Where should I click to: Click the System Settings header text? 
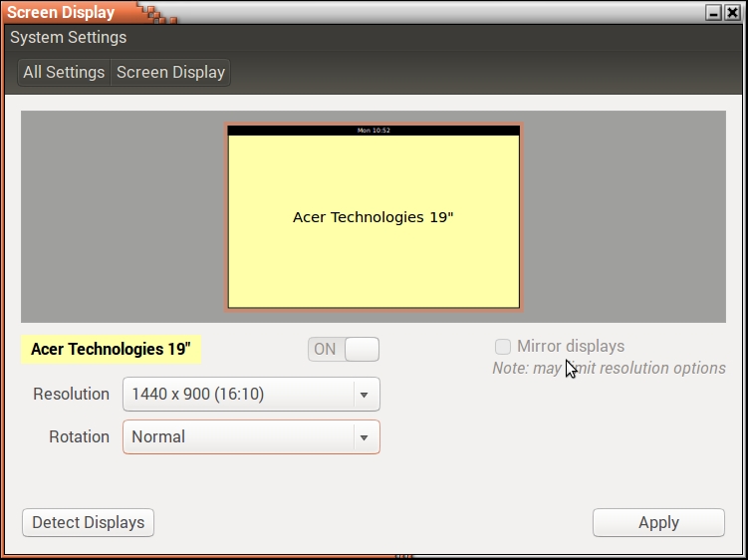click(x=69, y=38)
